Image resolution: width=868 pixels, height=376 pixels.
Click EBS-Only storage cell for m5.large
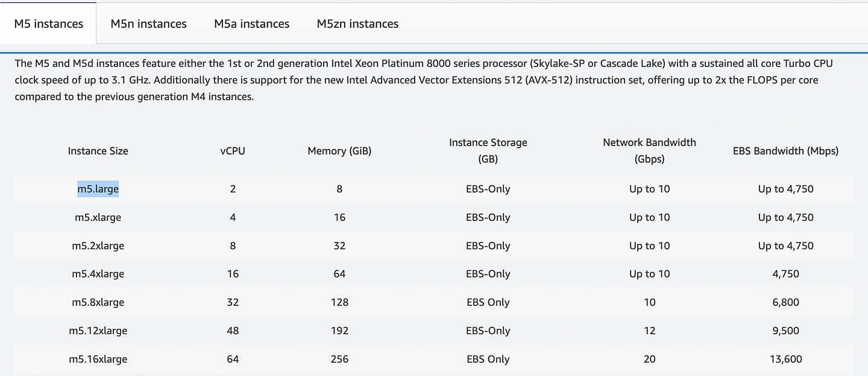[x=488, y=189]
